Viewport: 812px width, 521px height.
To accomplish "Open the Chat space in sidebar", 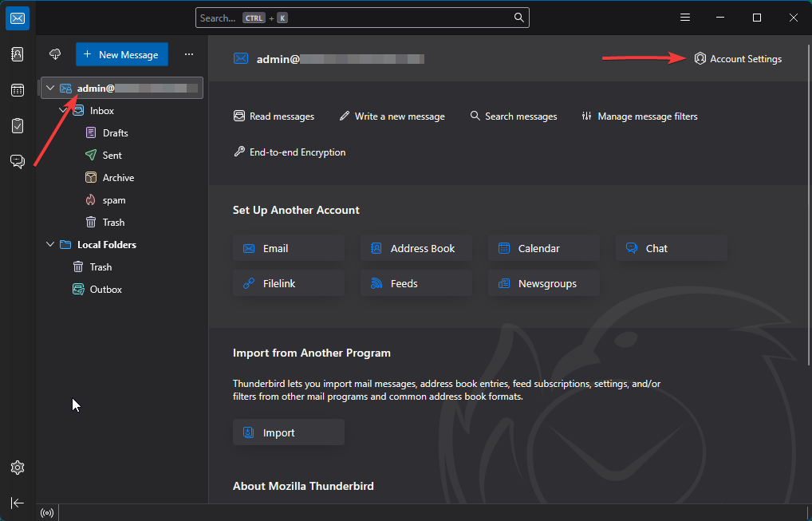I will click(18, 162).
